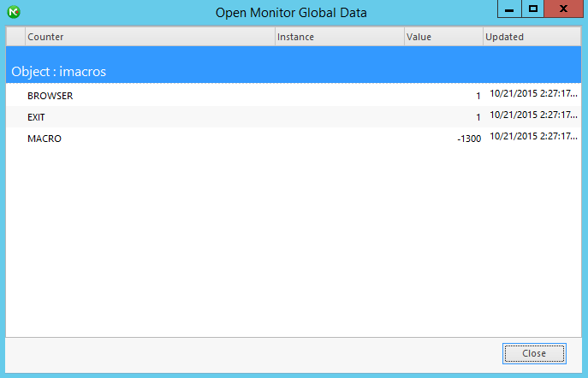Select the EXIT counter row
Viewport: 588px width, 378px height.
point(294,117)
